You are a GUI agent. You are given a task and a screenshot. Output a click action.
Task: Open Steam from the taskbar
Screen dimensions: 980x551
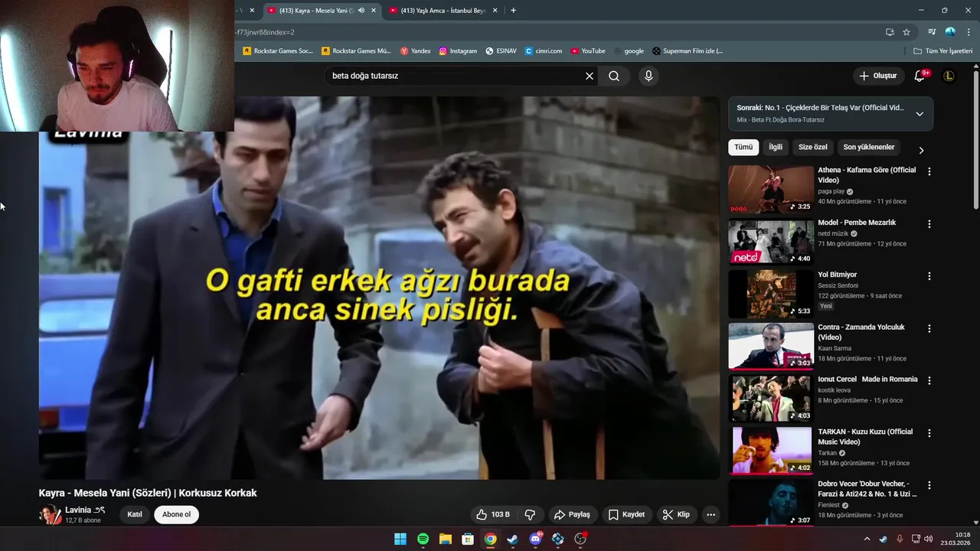[512, 539]
